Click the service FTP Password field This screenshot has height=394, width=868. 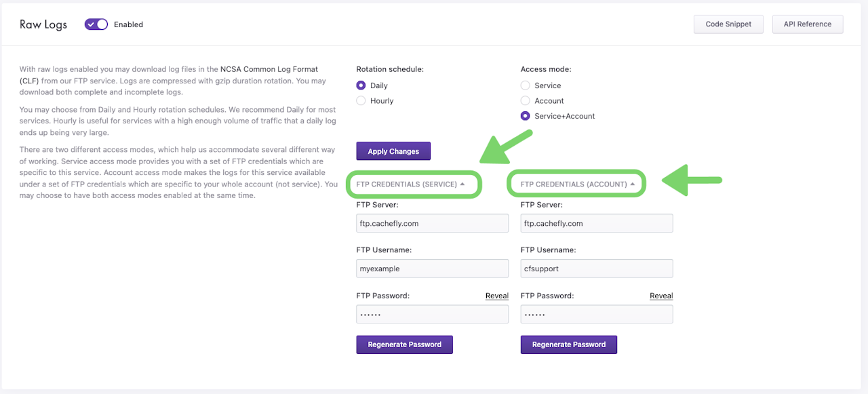[x=432, y=315]
